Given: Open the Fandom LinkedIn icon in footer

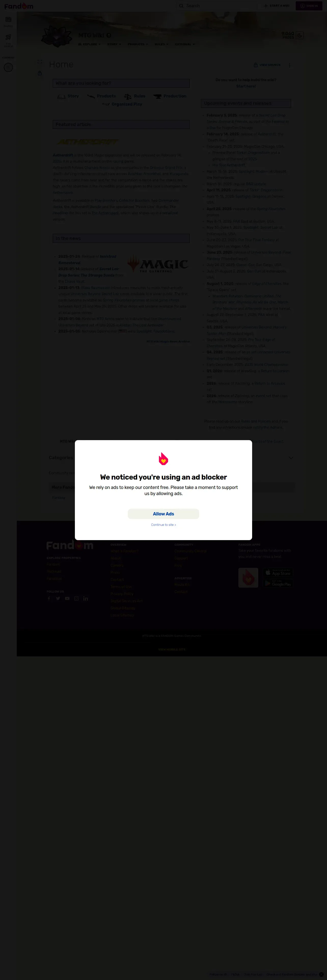Looking at the screenshot, I should click(x=86, y=598).
